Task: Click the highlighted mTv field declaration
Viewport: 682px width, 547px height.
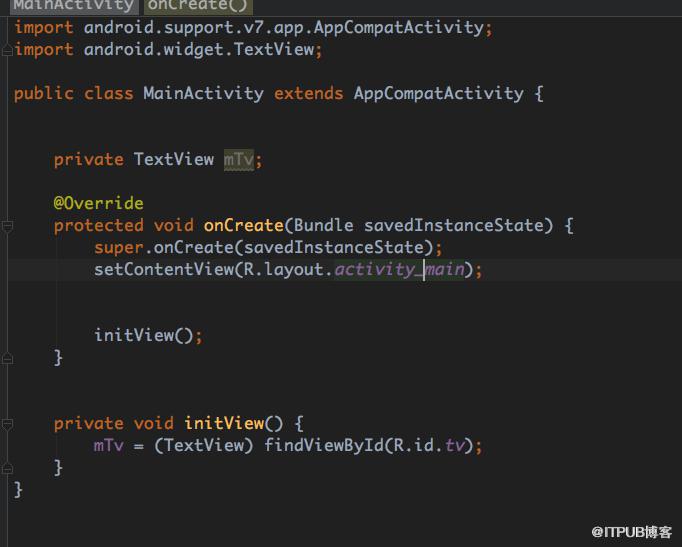Action: (239, 160)
